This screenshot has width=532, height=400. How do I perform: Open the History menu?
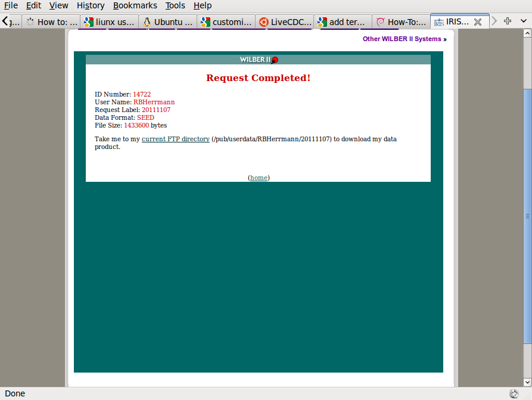[91, 5]
